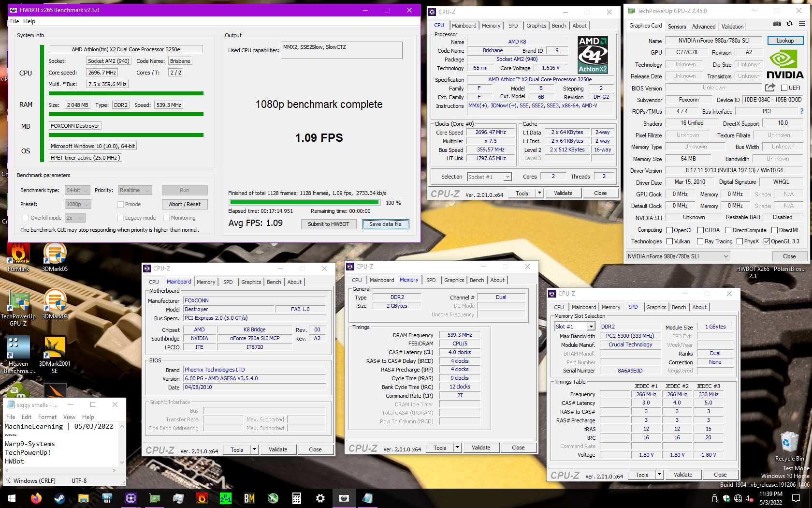This screenshot has width=812, height=508.
Task: Switch to CPU-Z via taskbar chip icon
Action: click(x=131, y=498)
